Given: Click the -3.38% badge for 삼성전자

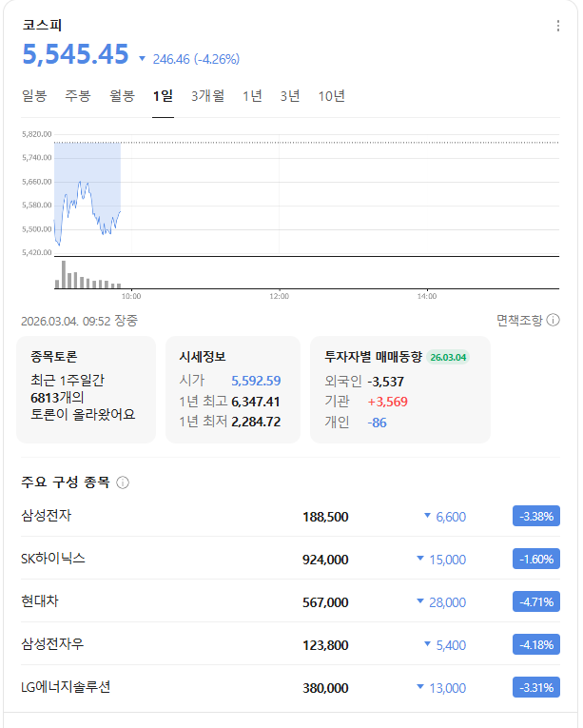Looking at the screenshot, I should click(536, 517).
